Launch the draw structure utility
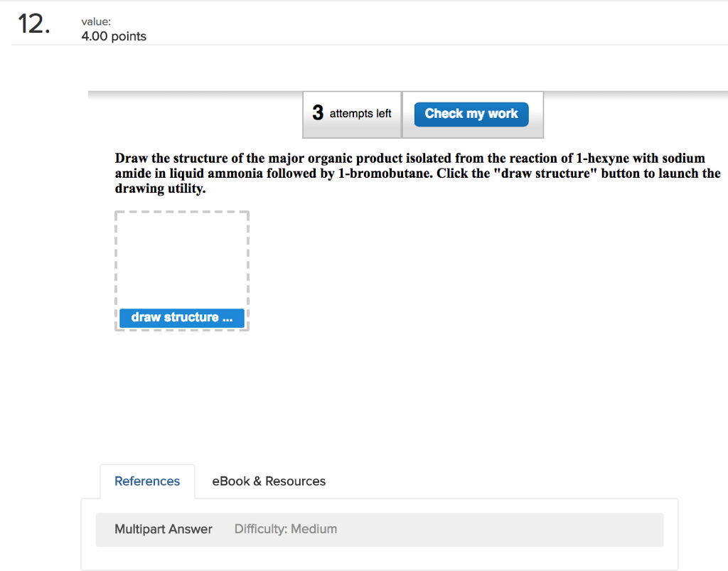Image resolution: width=728 pixels, height=571 pixels. 181,318
